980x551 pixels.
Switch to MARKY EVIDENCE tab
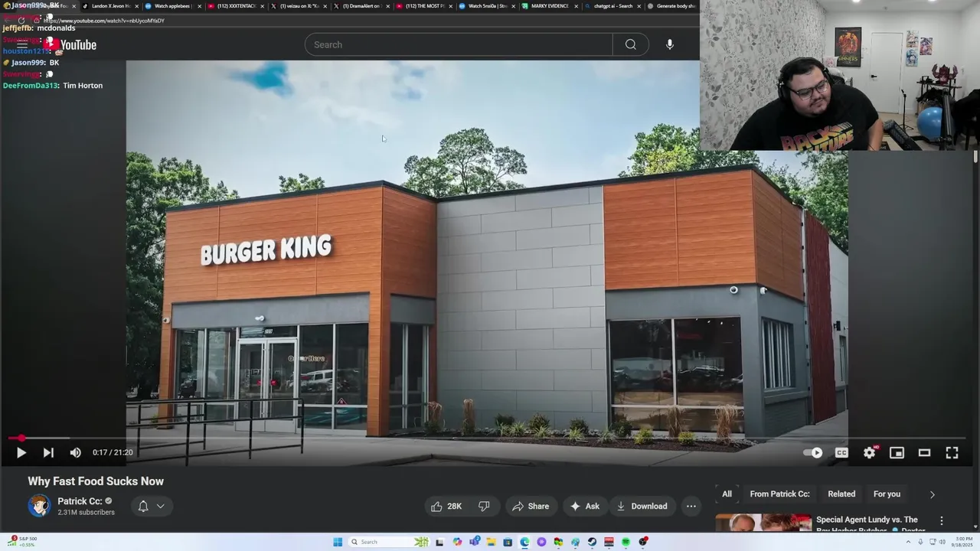pos(550,6)
